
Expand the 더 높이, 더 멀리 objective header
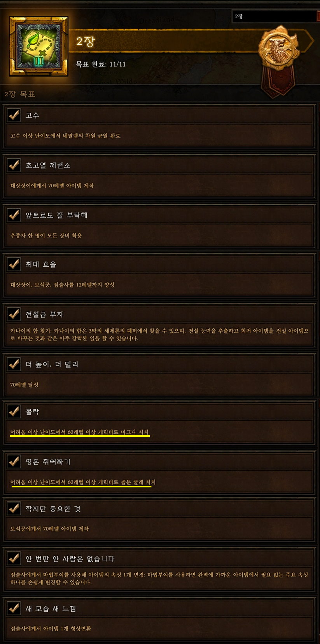pos(159,364)
